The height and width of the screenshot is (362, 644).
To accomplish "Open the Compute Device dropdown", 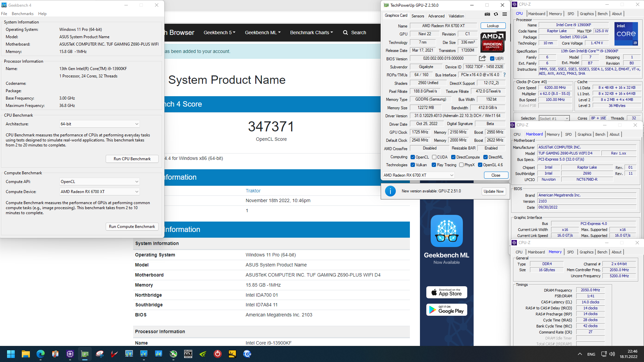I will click(100, 192).
